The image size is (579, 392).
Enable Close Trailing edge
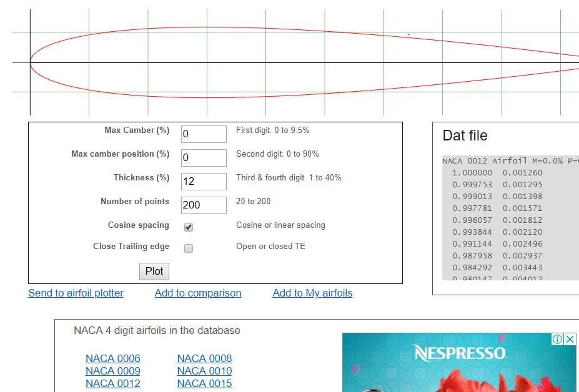pyautogui.click(x=189, y=248)
